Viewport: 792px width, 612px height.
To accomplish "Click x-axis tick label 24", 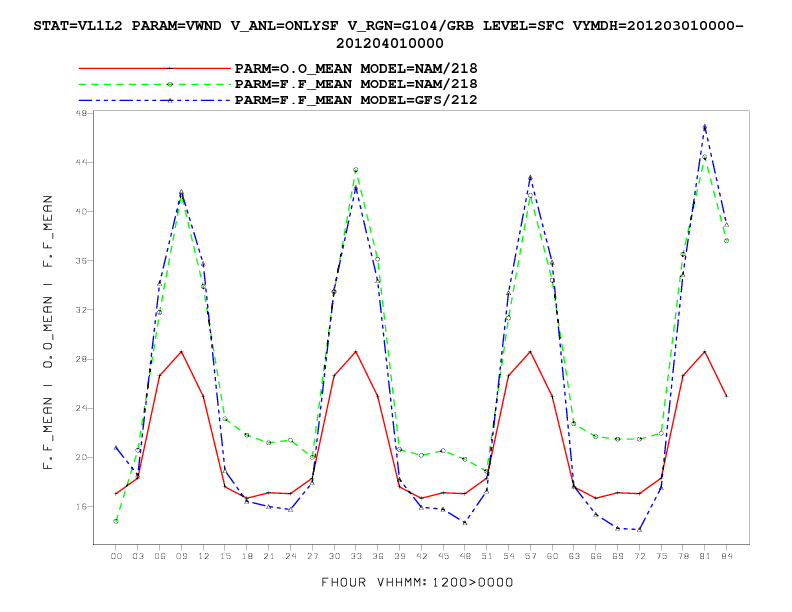I will click(290, 556).
